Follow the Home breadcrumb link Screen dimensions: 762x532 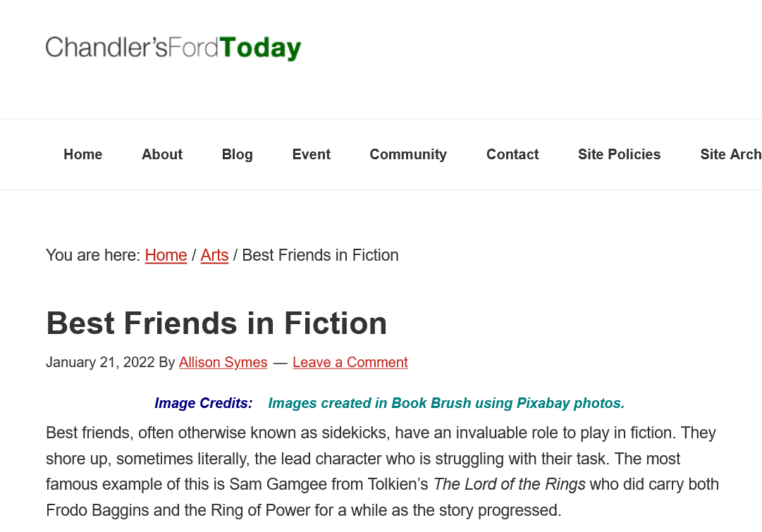(166, 255)
